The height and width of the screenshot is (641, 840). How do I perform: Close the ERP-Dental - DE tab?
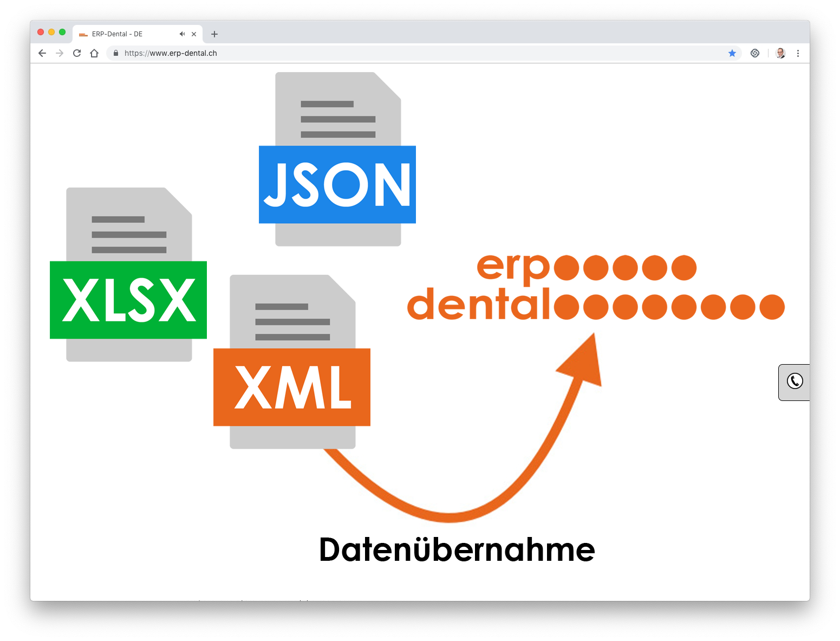pyautogui.click(x=194, y=34)
